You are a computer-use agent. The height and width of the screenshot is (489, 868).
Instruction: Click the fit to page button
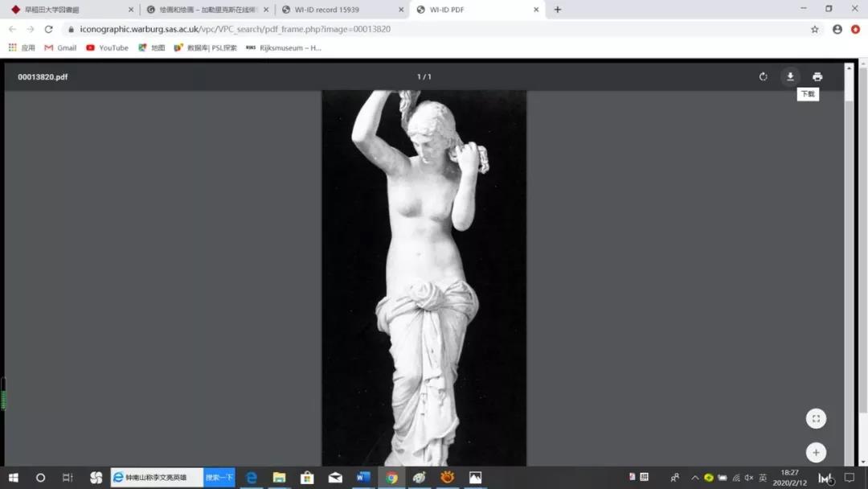click(816, 418)
